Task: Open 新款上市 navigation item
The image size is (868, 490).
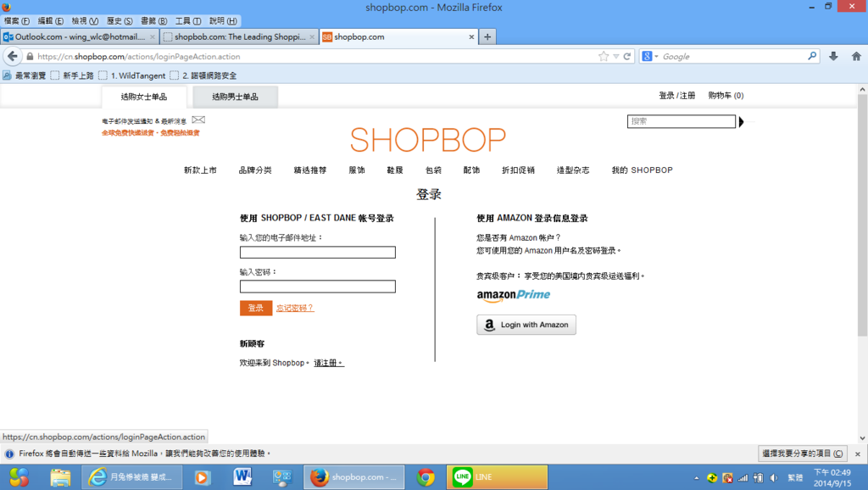Action: 200,170
